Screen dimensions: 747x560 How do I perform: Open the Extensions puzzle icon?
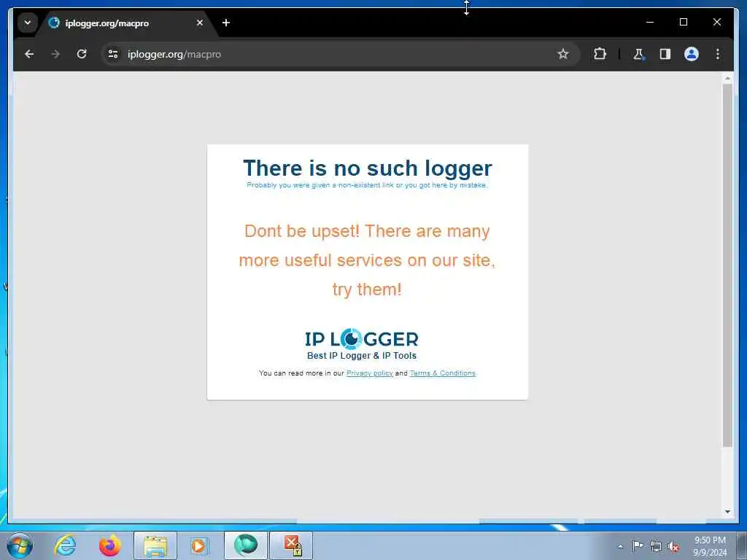(x=600, y=54)
